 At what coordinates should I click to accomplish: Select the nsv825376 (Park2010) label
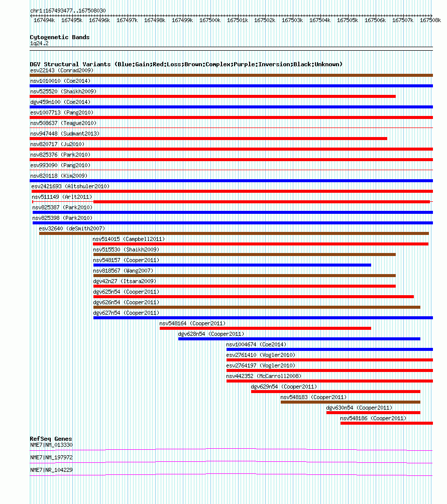[60, 155]
